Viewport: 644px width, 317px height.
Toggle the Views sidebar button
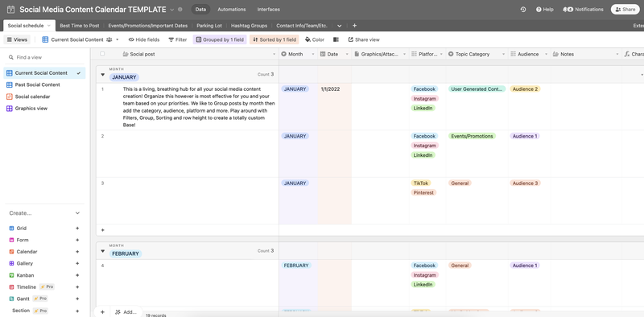point(17,40)
